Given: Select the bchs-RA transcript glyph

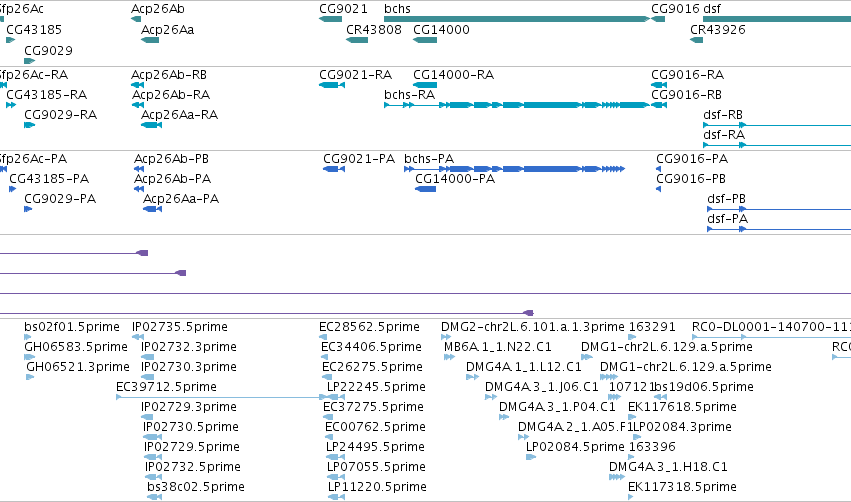Looking at the screenshot, I should pos(517,105).
